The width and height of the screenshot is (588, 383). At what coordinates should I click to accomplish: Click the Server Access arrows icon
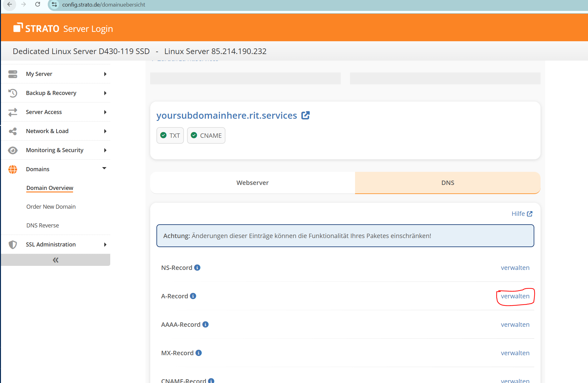tap(13, 112)
